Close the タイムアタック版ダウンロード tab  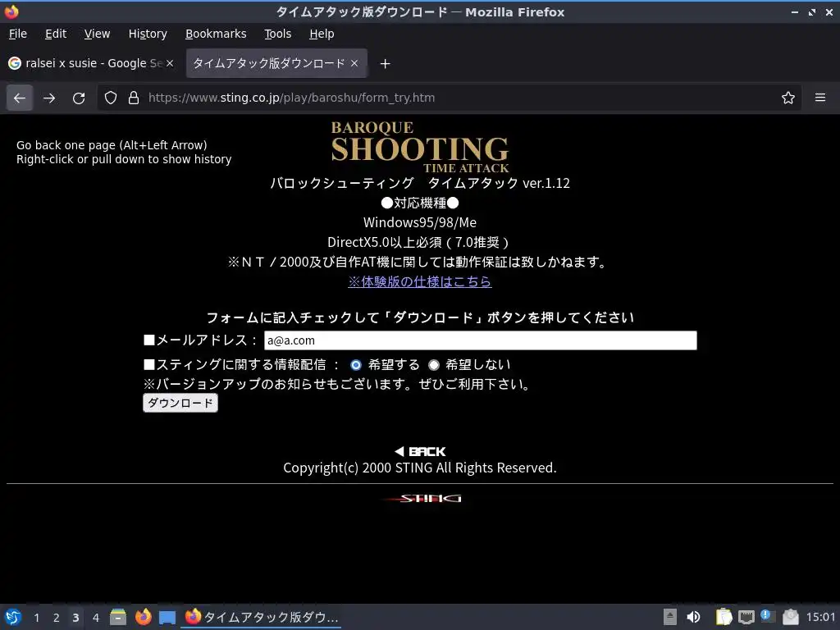(354, 63)
